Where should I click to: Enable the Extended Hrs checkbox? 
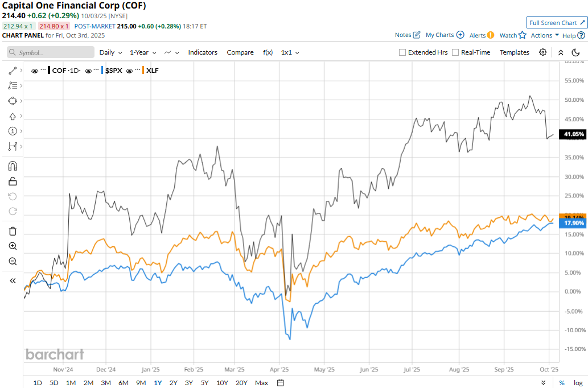(402, 52)
